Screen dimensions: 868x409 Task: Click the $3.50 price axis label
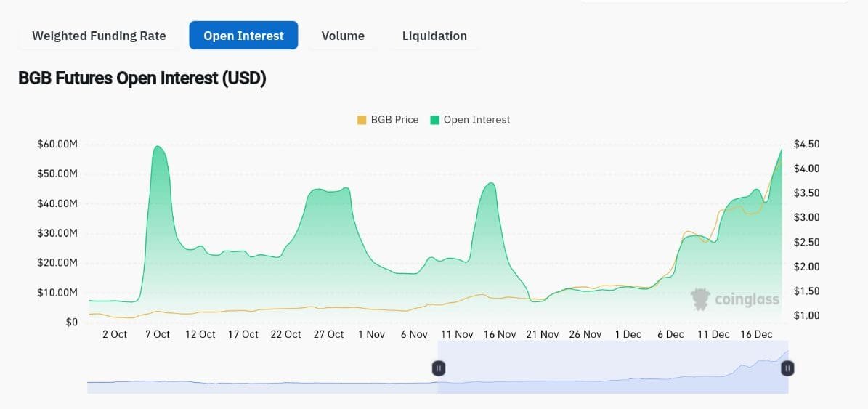click(806, 193)
